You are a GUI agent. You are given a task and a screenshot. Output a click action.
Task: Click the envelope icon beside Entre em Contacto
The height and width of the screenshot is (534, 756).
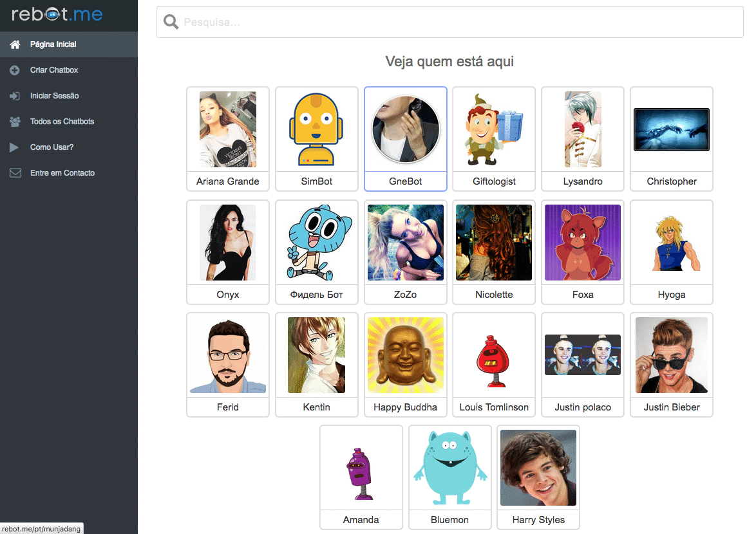click(x=15, y=173)
